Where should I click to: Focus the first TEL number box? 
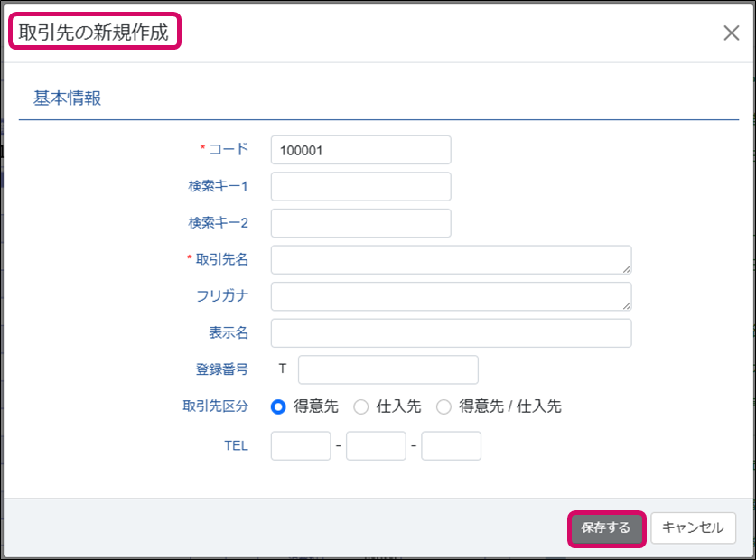click(x=301, y=446)
